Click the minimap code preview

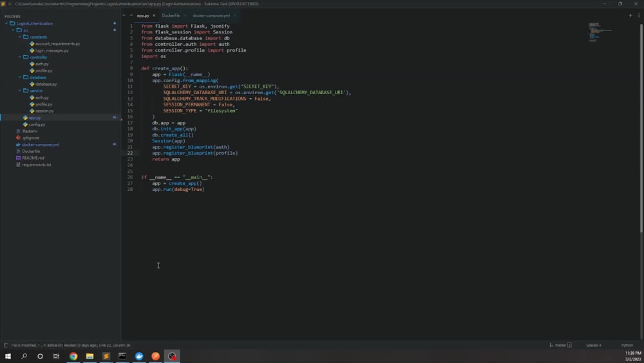[x=600, y=32]
